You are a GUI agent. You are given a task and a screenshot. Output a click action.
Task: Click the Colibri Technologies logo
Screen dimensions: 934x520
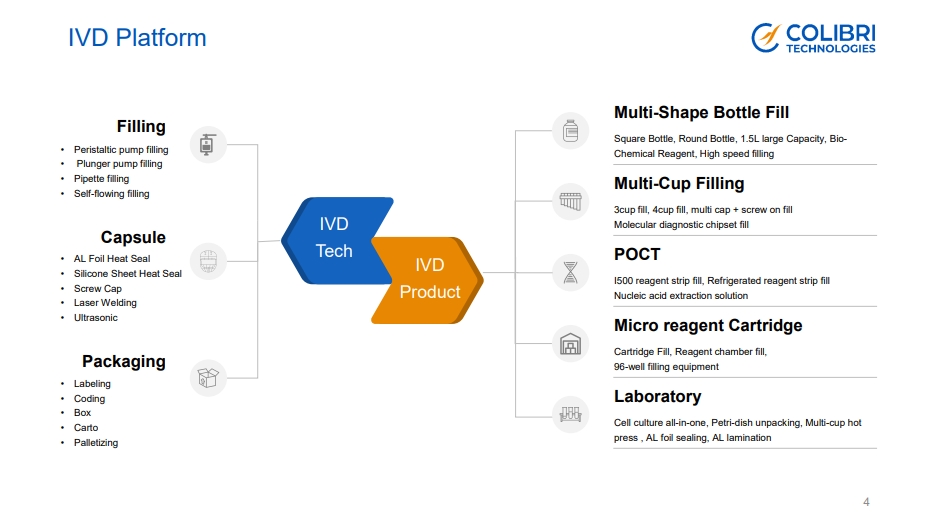click(813, 38)
